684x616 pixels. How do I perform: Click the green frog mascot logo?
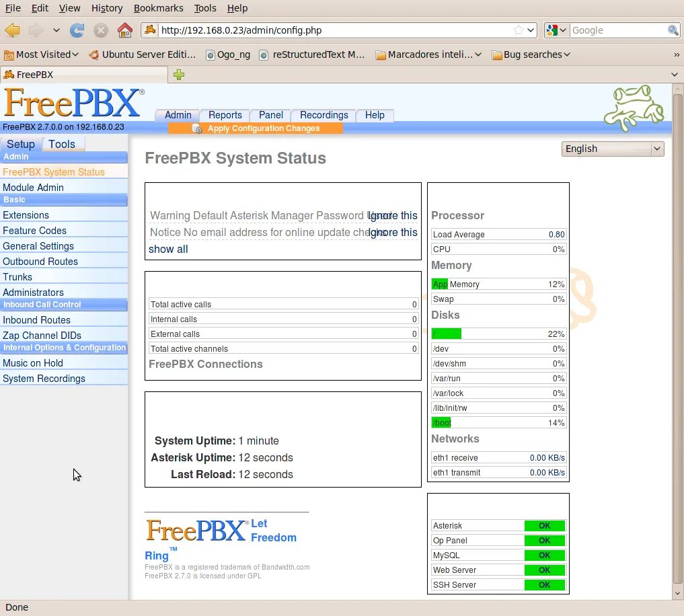tap(634, 108)
